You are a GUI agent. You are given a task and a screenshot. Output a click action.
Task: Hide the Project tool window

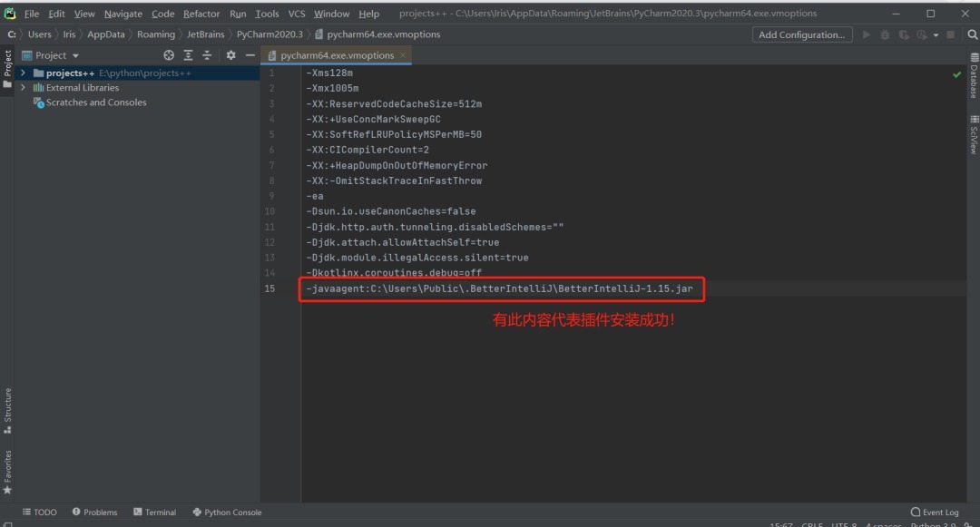pos(251,54)
